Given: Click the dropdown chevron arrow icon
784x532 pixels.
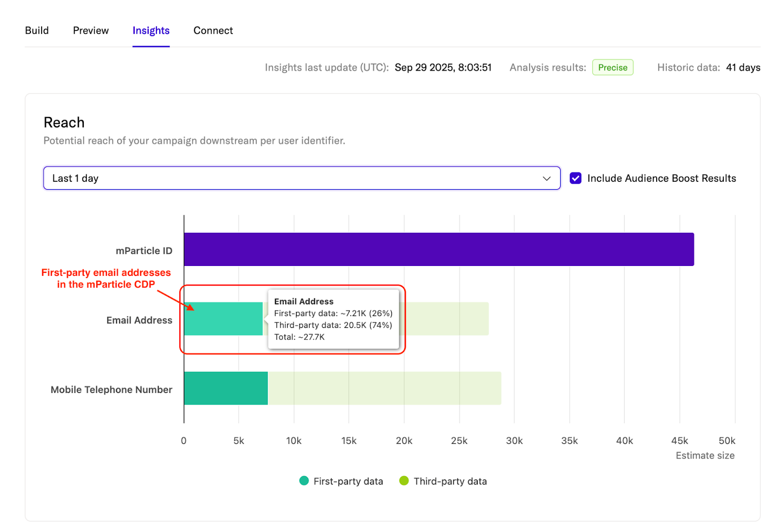Looking at the screenshot, I should pos(547,178).
